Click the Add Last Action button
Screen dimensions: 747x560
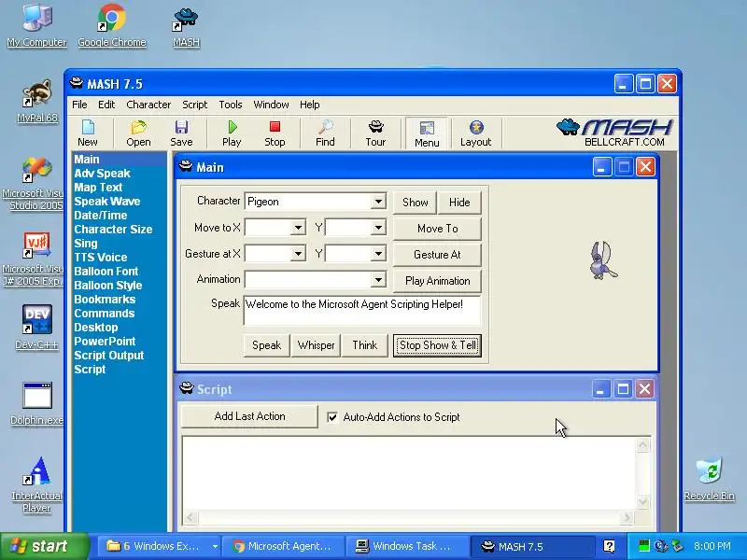click(x=249, y=416)
